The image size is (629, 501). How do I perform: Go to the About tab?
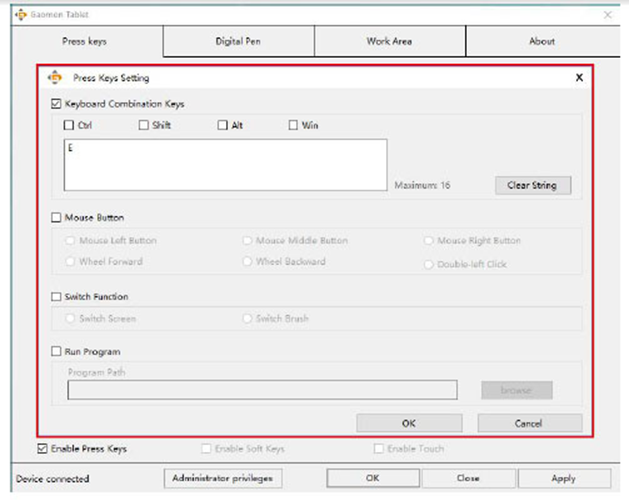click(541, 42)
